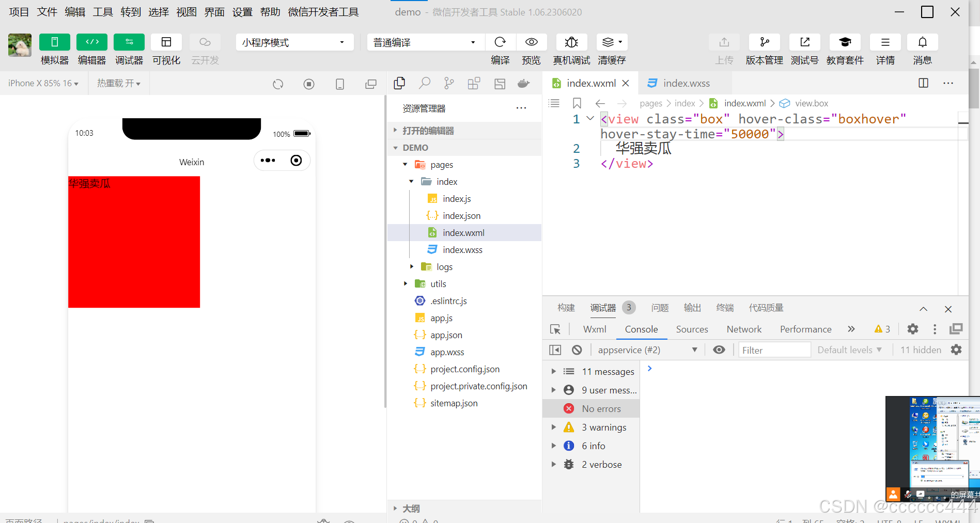
Task: Refresh the simulator
Action: pyautogui.click(x=278, y=84)
